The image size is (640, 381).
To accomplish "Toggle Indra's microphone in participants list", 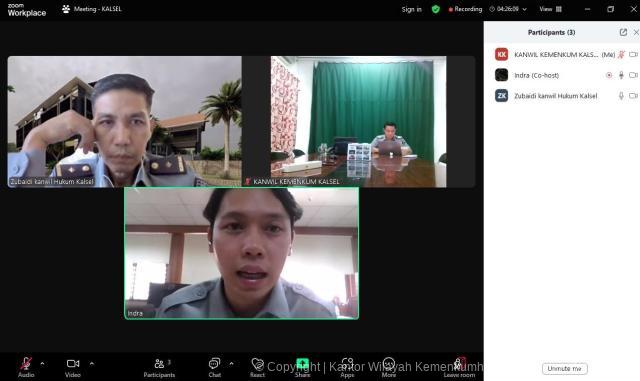I will [x=621, y=75].
